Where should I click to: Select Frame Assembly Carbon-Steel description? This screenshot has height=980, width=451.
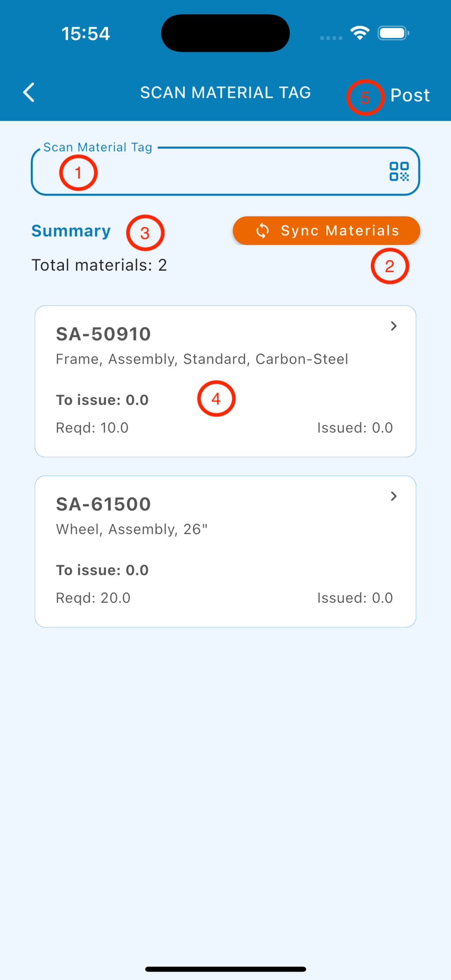202,359
